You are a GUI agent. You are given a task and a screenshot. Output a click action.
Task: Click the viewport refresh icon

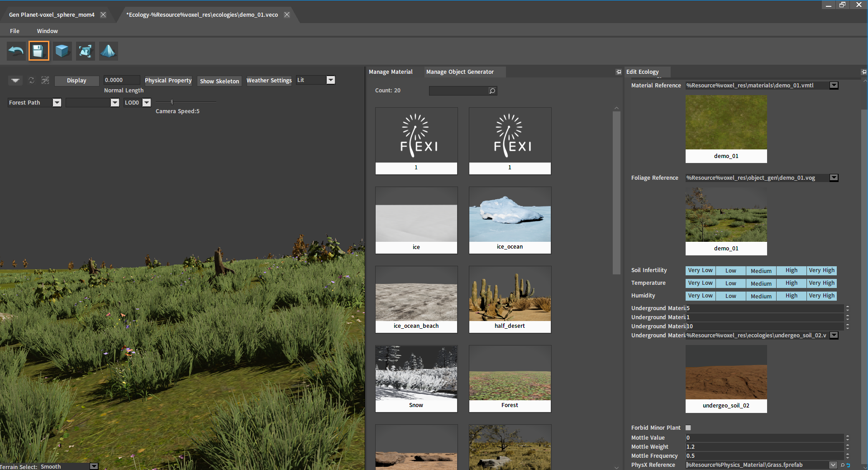[x=32, y=80]
